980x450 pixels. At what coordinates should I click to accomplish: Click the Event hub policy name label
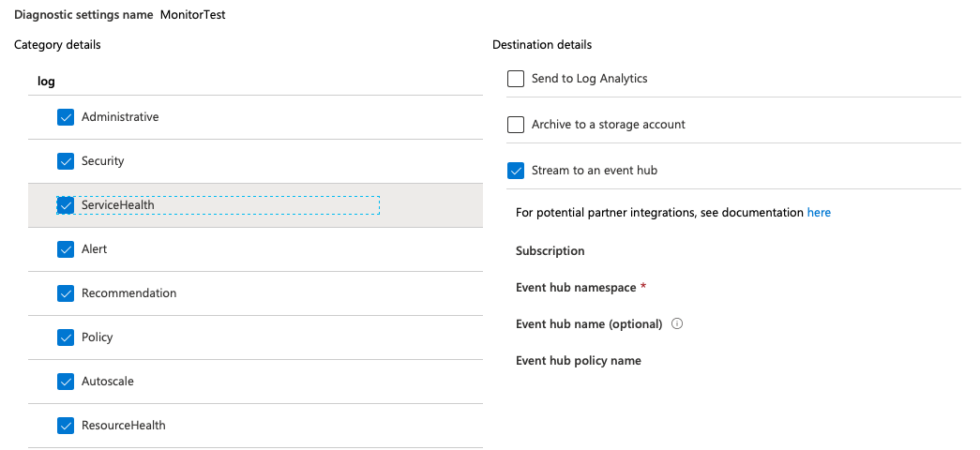[x=579, y=361]
